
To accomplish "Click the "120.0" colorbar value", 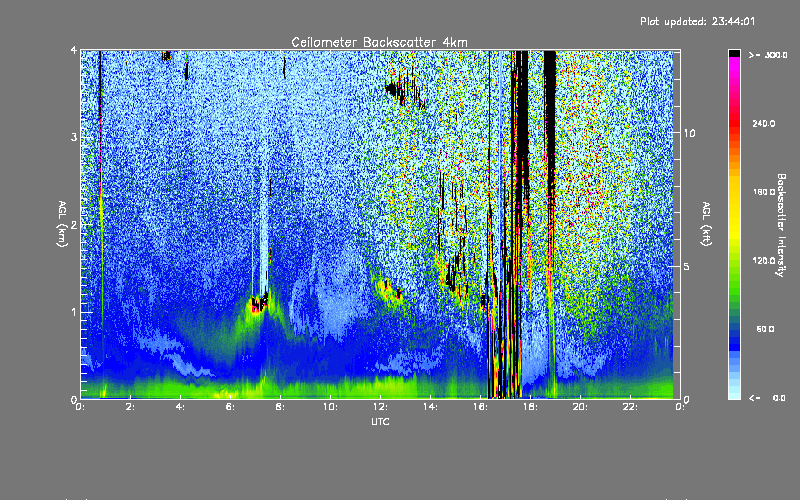I will click(764, 260).
